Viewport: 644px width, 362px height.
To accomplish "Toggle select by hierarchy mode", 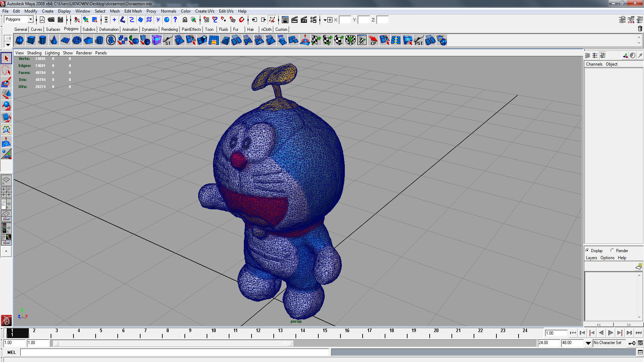I will 77,20.
